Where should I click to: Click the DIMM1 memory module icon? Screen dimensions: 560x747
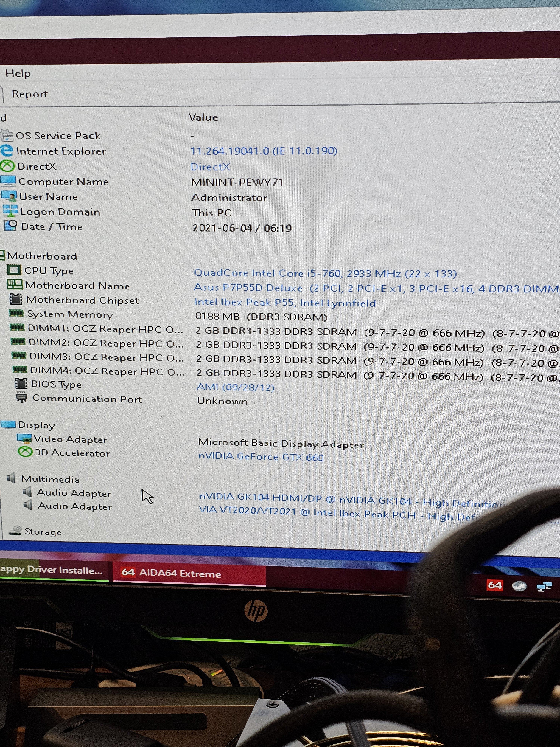(17, 327)
